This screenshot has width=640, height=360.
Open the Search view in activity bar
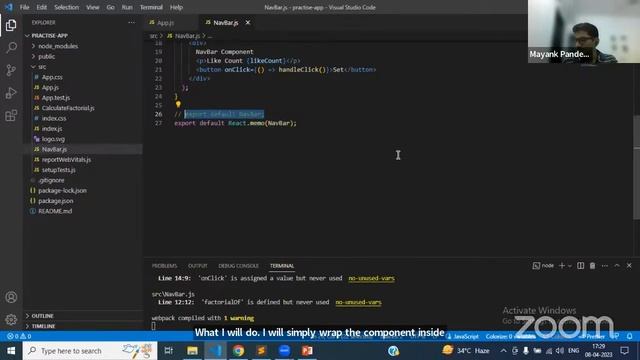pyautogui.click(x=11, y=48)
